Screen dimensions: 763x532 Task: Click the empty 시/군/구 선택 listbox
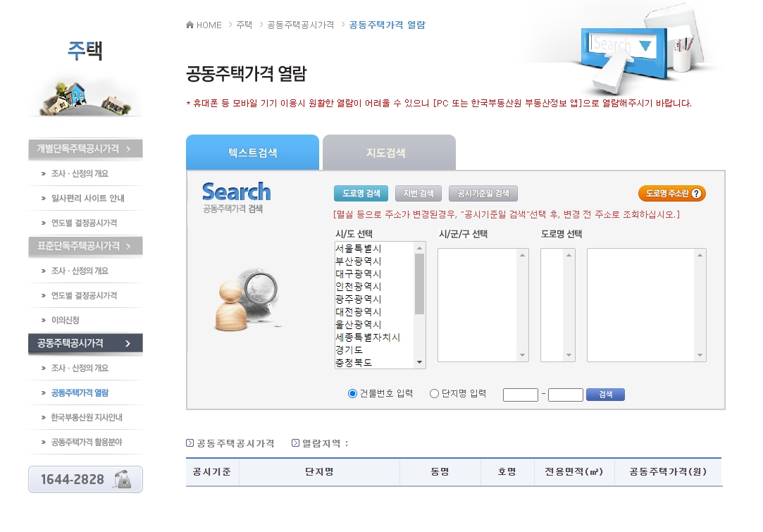[483, 305]
